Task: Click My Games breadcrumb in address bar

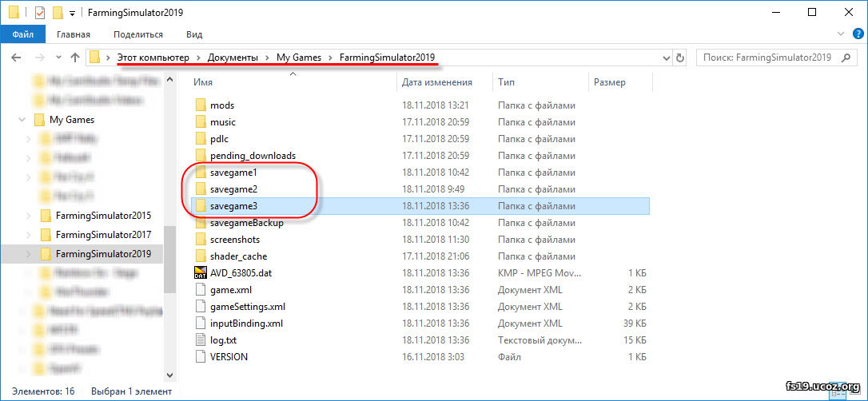Action: click(x=299, y=57)
